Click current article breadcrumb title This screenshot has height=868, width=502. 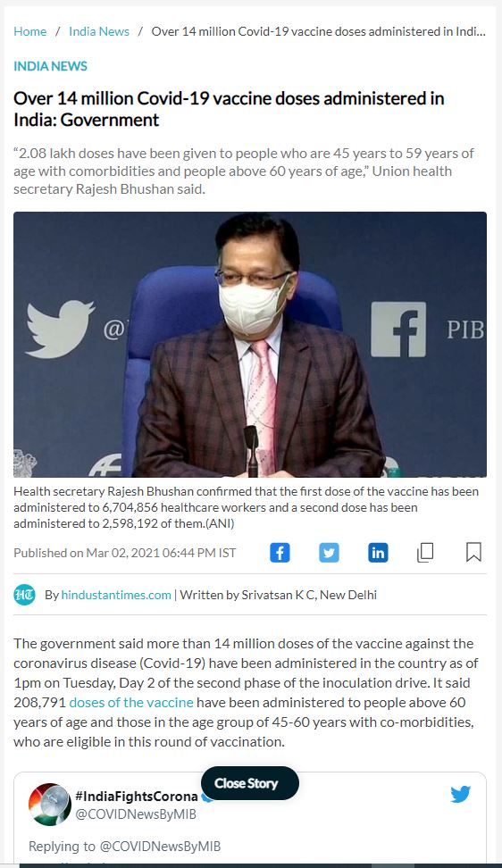point(319,31)
